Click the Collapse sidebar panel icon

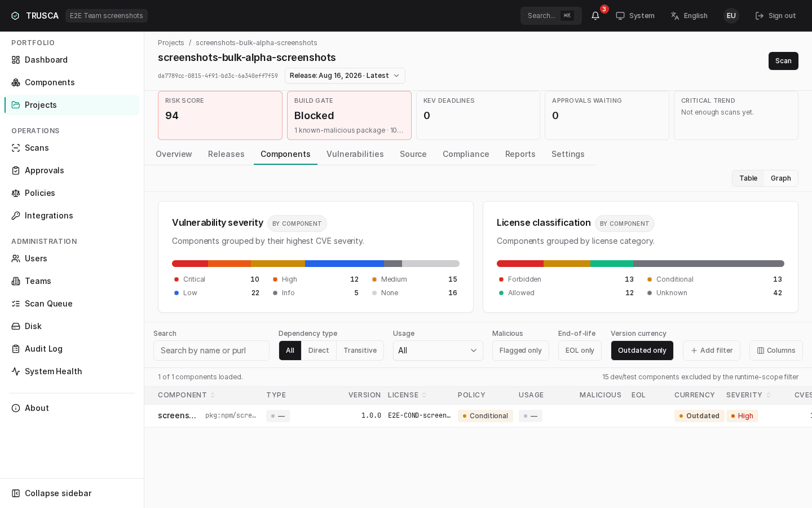(x=16, y=493)
